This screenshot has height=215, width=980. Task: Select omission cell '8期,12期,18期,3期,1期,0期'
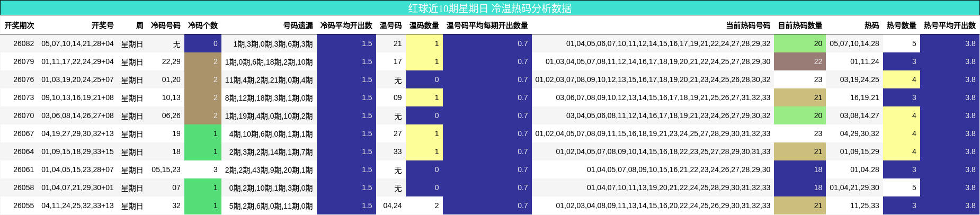(x=269, y=97)
